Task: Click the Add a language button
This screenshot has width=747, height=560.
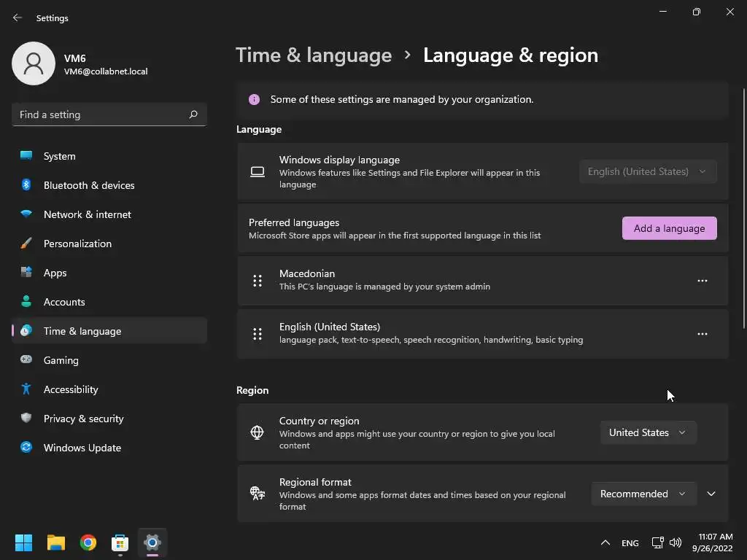Action: click(x=670, y=228)
